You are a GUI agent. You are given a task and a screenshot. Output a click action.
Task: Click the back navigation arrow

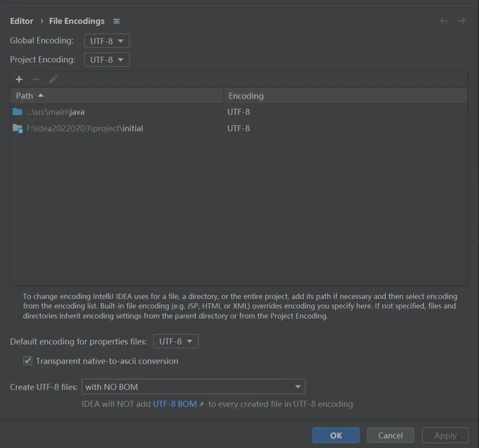pyautogui.click(x=444, y=21)
